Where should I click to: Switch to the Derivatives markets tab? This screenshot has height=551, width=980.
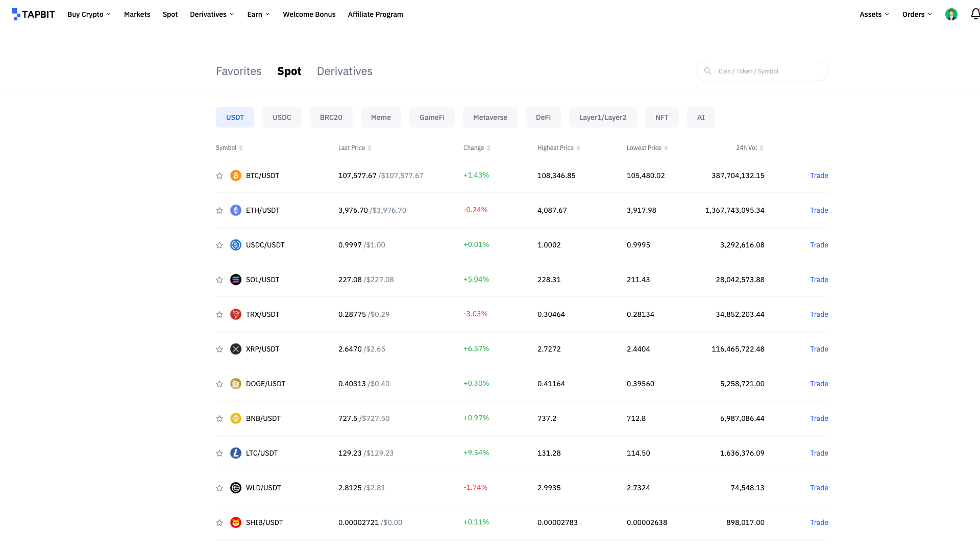pos(345,71)
